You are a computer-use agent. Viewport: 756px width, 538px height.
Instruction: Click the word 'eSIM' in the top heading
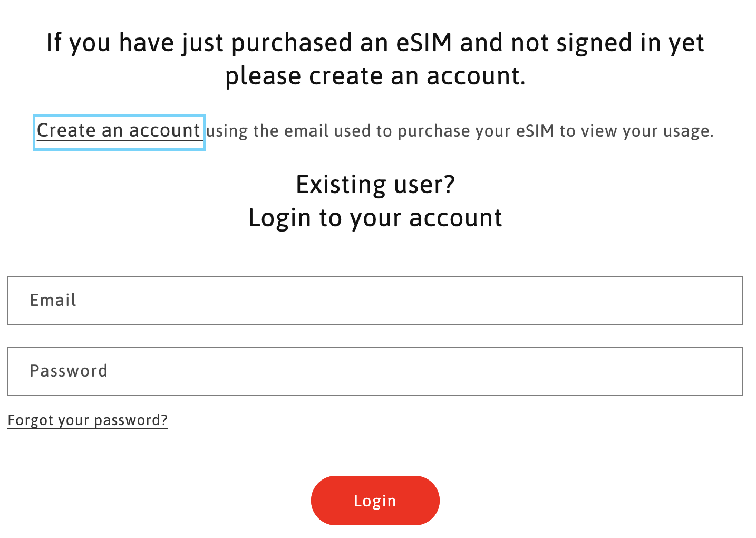tap(424, 43)
